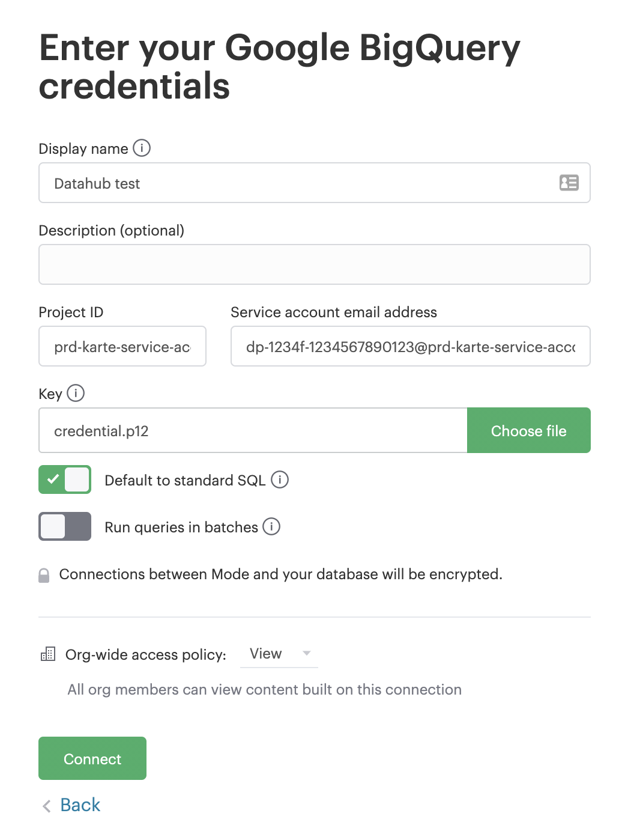Click the lock icon next to encryption notice
The width and height of the screenshot is (622, 840).
[x=44, y=575]
